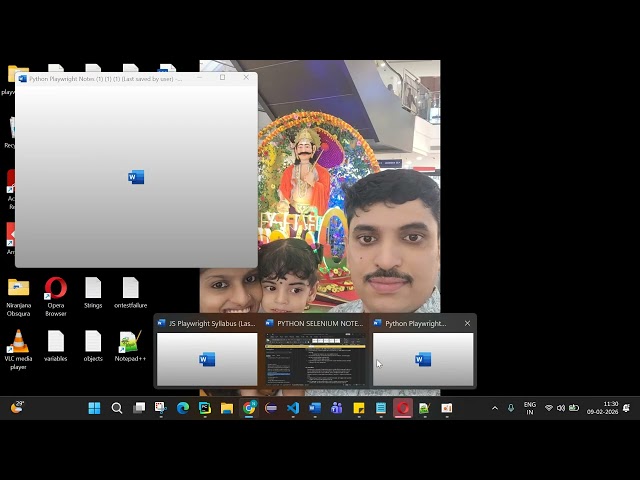
Task: Open Visual Studio Code from taskbar
Action: click(x=293, y=408)
